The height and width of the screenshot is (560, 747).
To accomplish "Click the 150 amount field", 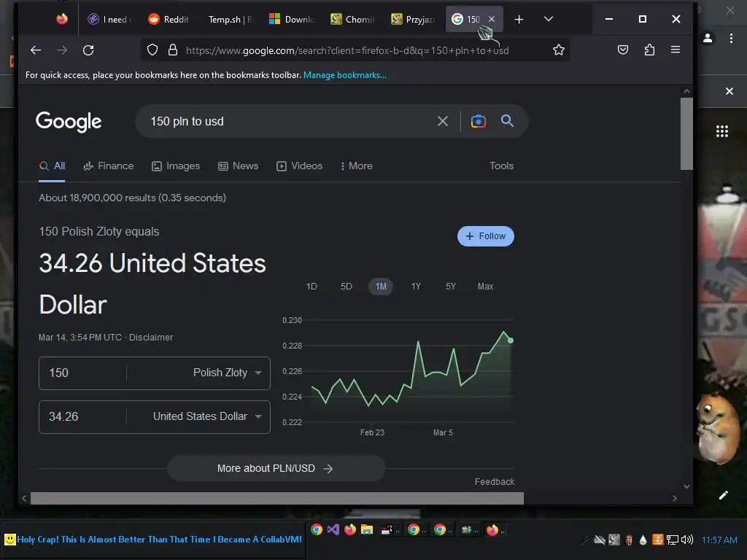I will (x=82, y=373).
